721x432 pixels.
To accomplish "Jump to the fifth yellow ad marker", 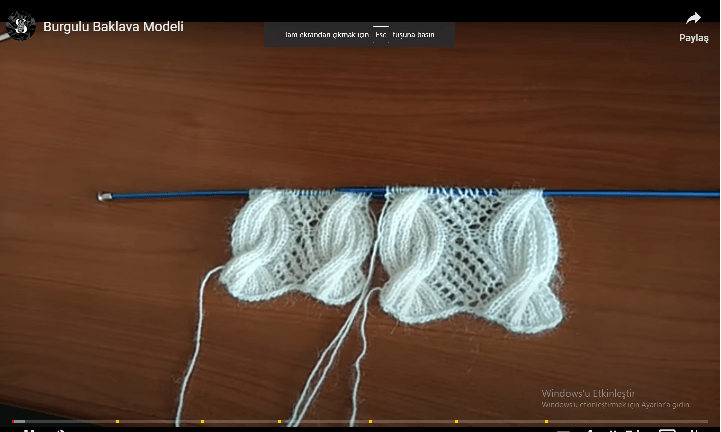I will (x=457, y=421).
